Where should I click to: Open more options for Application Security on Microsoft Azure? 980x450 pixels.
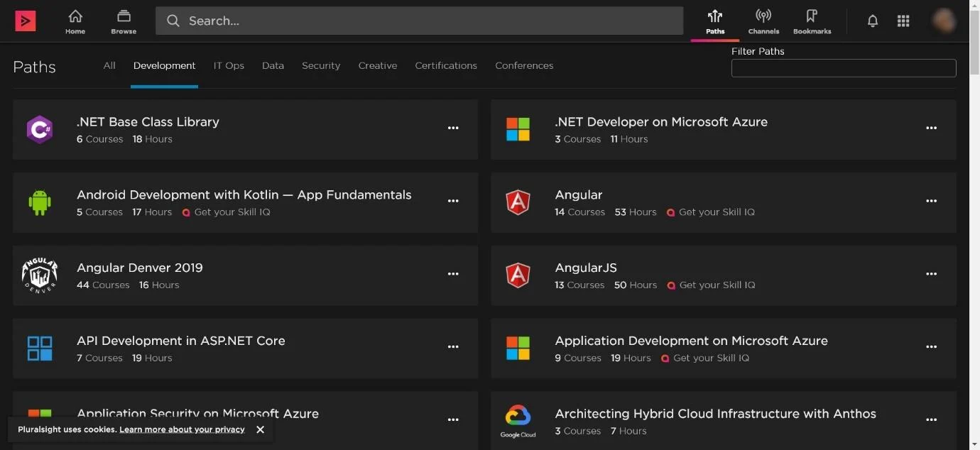[453, 420]
